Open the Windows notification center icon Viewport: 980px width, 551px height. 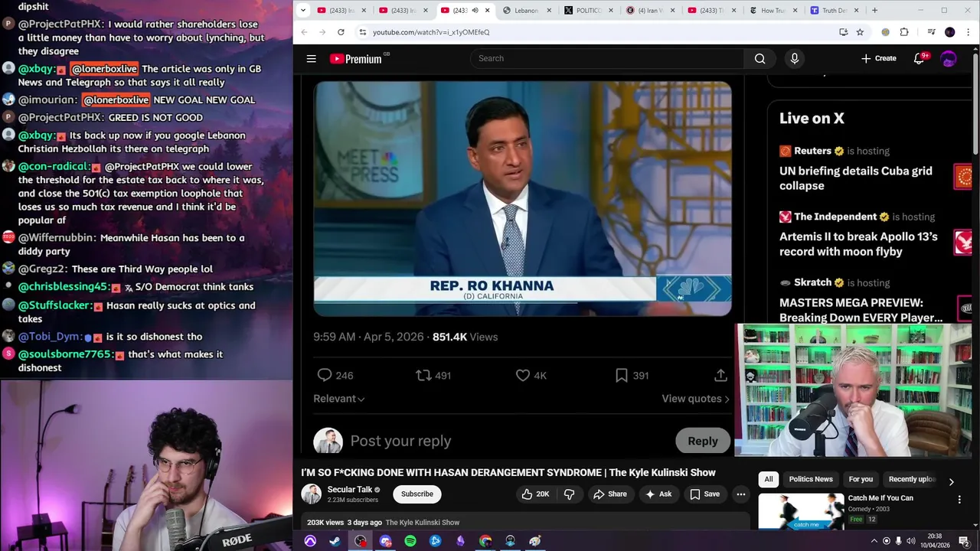coord(965,541)
